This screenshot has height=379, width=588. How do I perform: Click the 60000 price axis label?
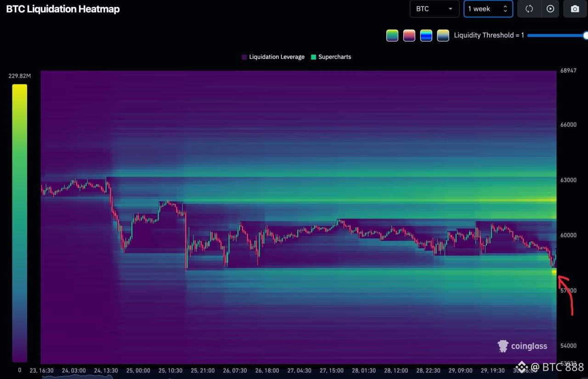568,235
